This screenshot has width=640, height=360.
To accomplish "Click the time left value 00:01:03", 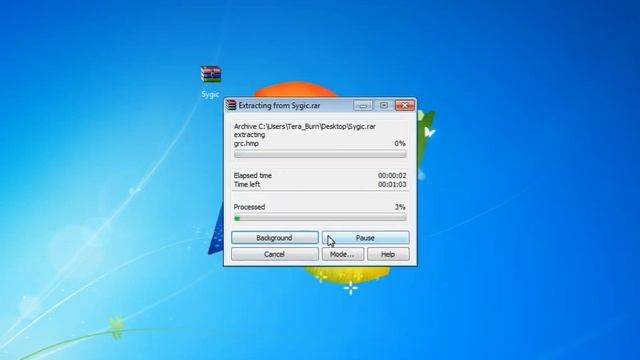I will point(392,184).
